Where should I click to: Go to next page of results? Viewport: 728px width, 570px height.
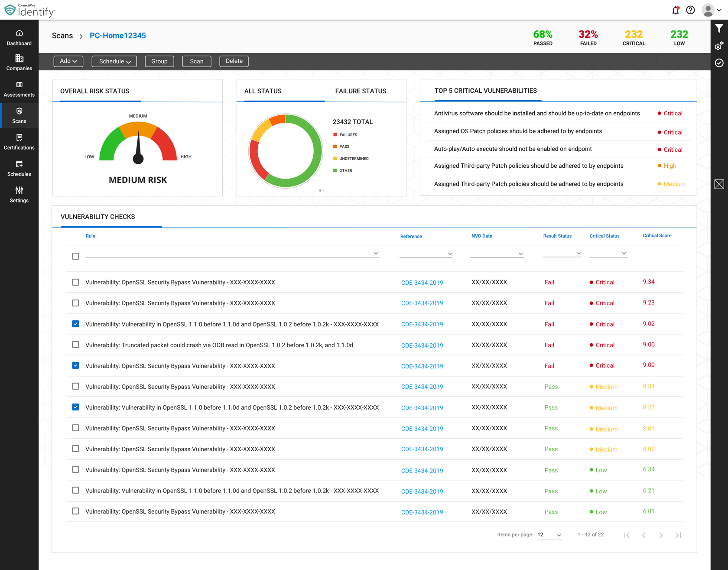[661, 535]
